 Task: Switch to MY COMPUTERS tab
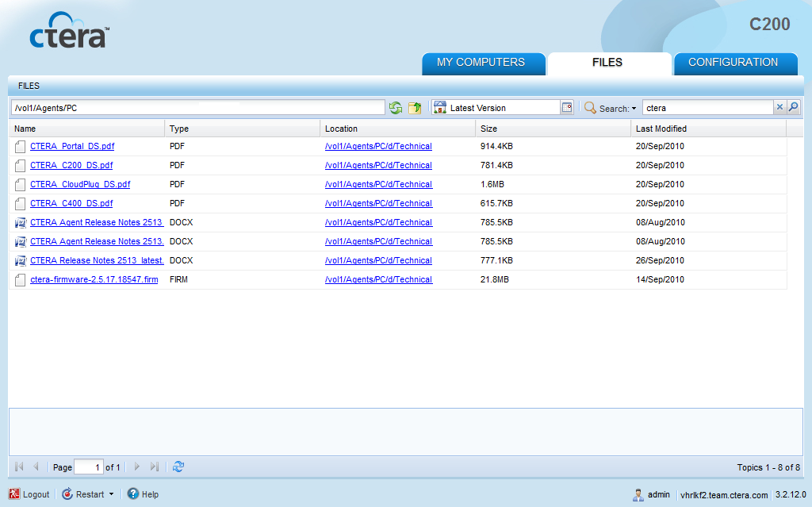(x=484, y=63)
